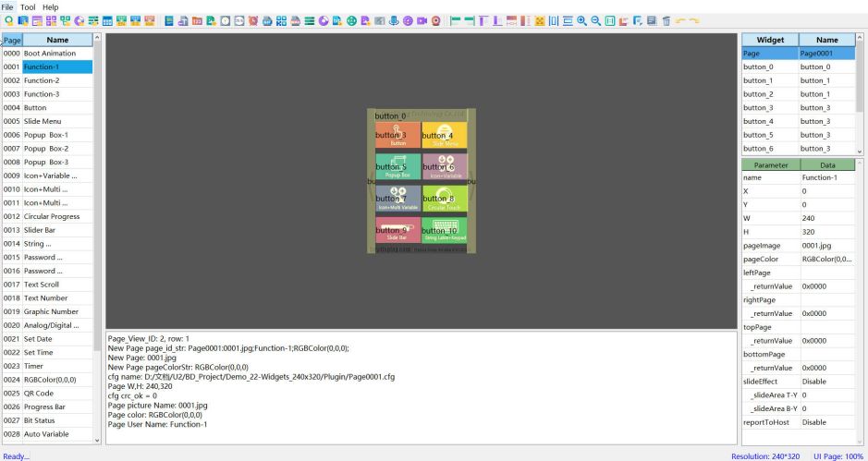Click page list scrollbar down arrow

pos(97,441)
